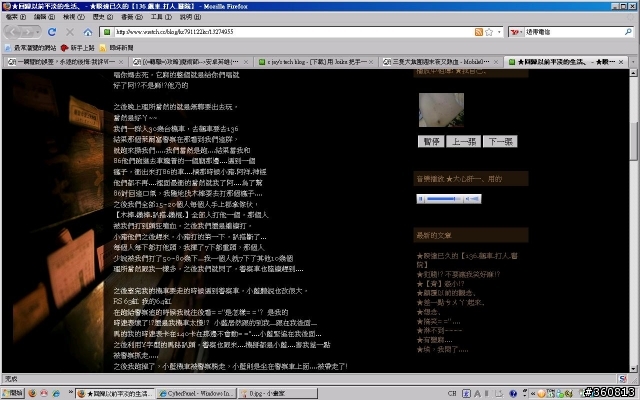640x400 pixels.
Task: Click the 上一張 previous photo button
Action: pyautogui.click(x=464, y=141)
